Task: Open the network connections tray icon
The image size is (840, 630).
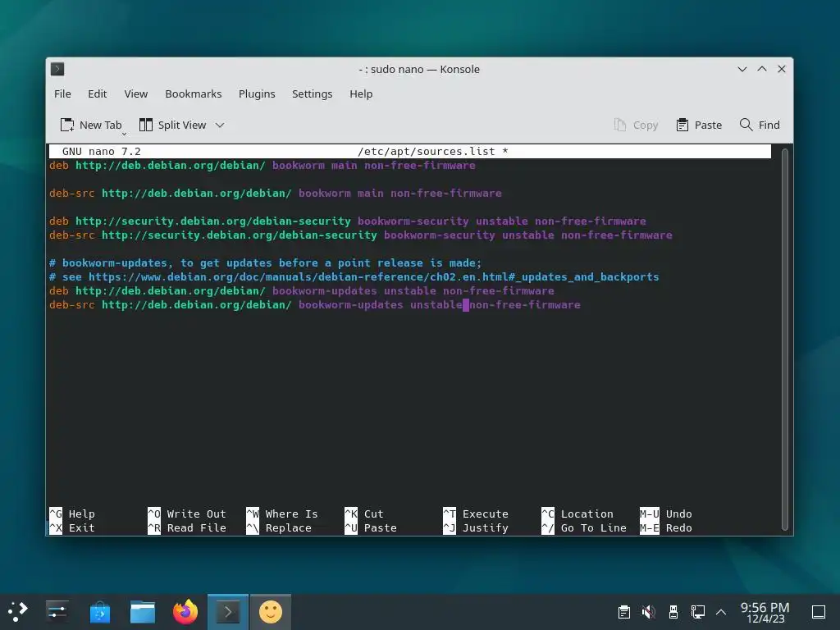Action: coord(697,612)
